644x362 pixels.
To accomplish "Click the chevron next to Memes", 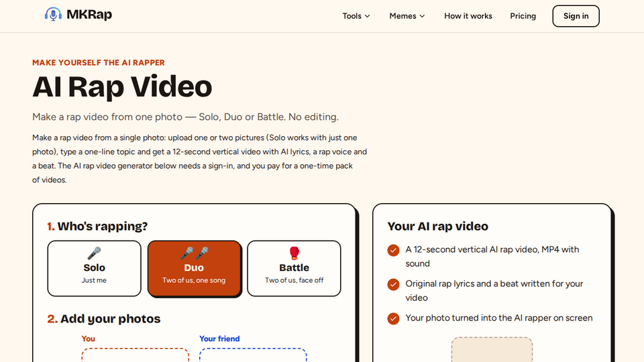I will tap(422, 16).
